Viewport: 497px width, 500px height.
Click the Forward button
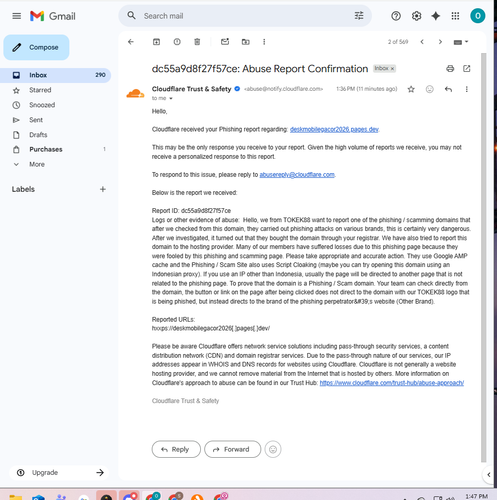[x=232, y=449]
